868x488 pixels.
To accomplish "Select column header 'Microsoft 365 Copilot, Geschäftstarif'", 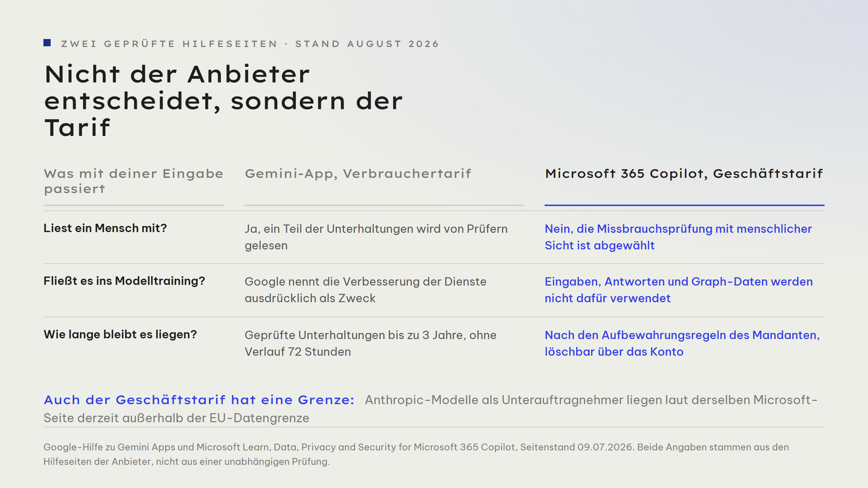I will coord(684,174).
